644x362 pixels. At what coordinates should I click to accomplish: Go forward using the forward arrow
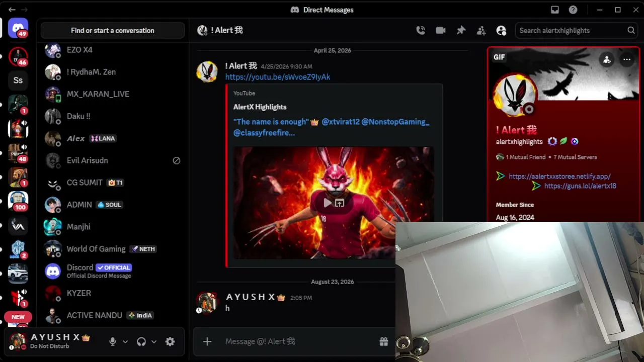click(x=24, y=10)
